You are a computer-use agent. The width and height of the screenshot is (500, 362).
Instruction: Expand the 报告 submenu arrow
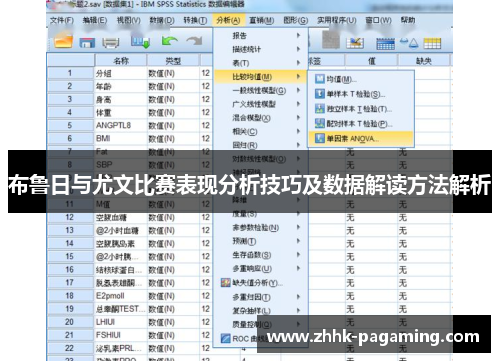pyautogui.click(x=298, y=35)
